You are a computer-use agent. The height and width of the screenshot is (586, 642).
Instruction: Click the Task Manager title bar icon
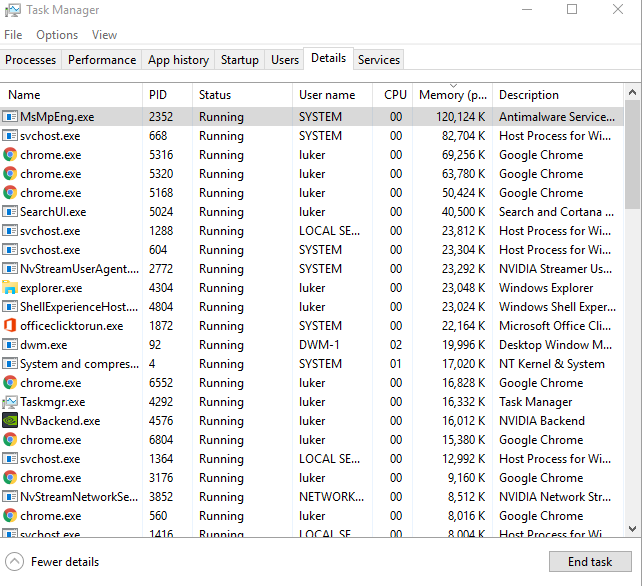pyautogui.click(x=12, y=10)
